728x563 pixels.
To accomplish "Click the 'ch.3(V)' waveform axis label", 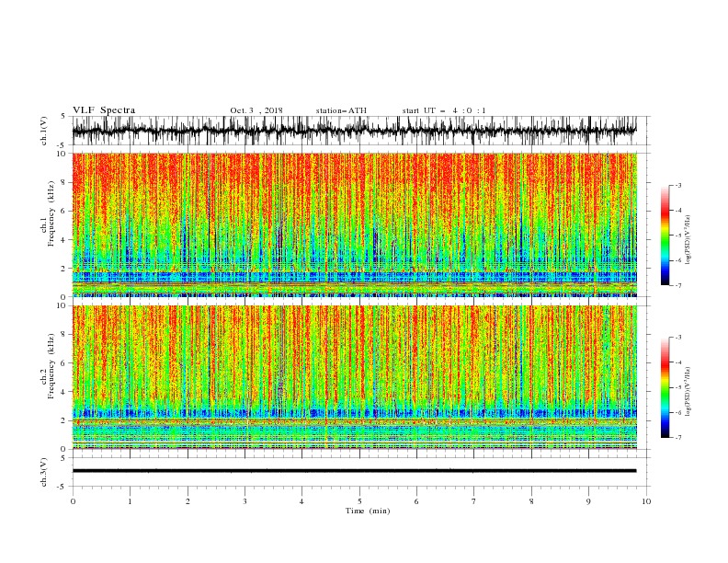I will click(44, 472).
